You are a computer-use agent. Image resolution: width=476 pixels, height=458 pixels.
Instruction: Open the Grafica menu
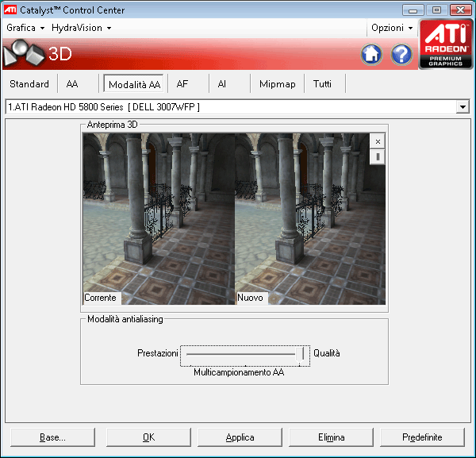[25, 28]
